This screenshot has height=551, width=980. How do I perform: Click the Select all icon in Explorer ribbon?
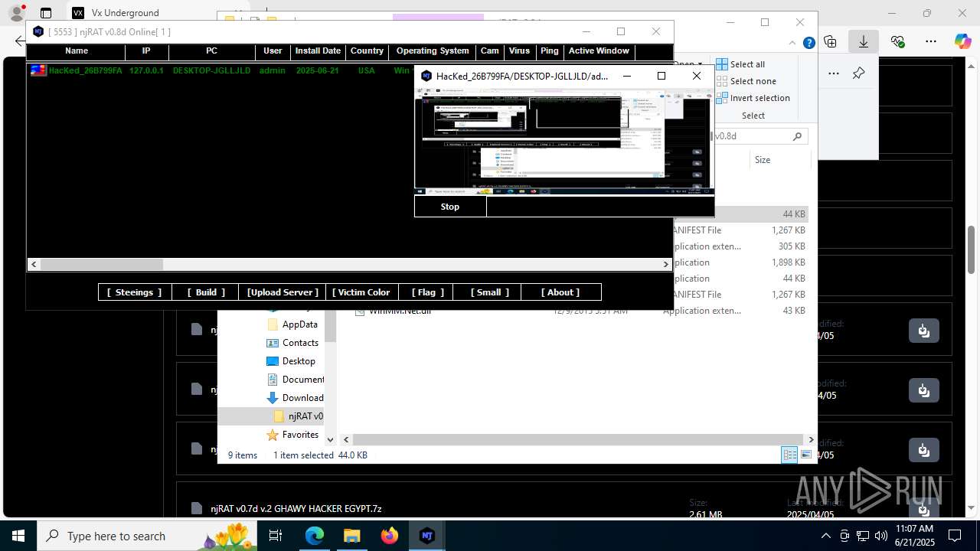tap(722, 64)
